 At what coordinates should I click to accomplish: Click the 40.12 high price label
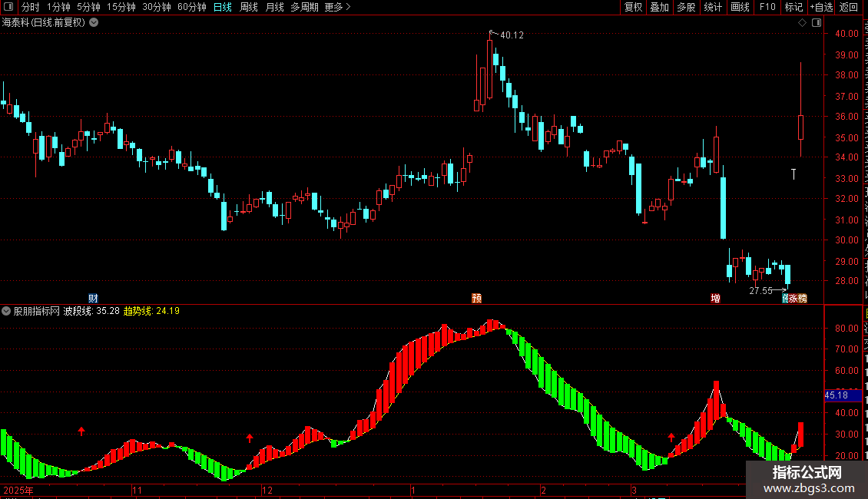tap(512, 35)
